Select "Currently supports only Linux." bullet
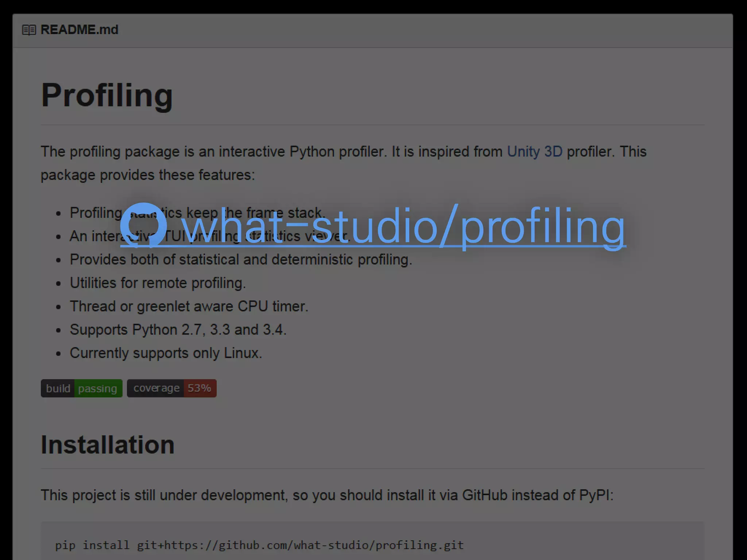The image size is (747, 560). [x=166, y=353]
